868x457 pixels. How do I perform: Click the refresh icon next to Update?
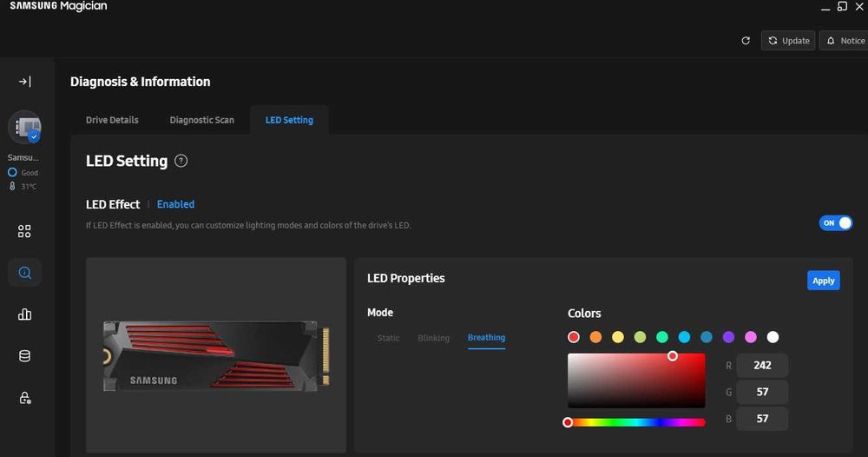(x=746, y=41)
